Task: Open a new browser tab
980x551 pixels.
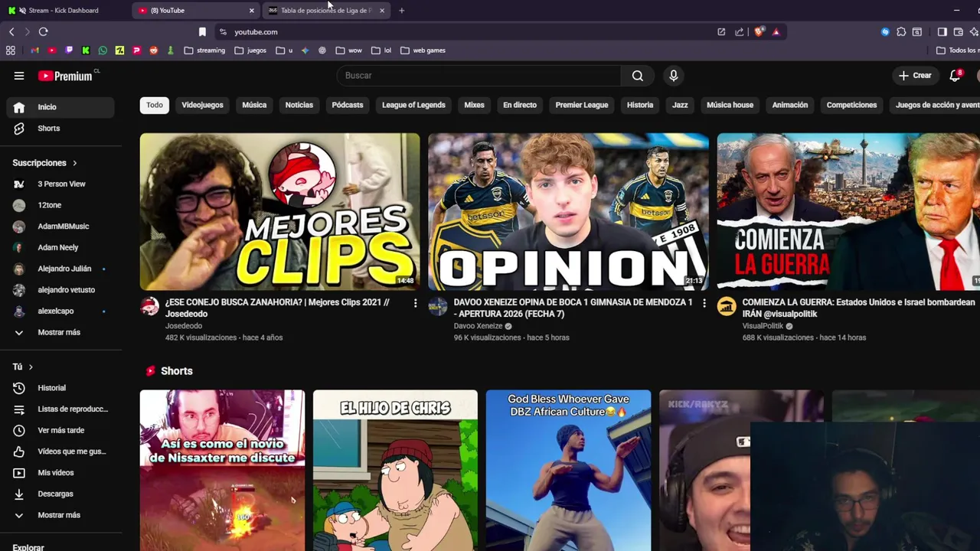Action: [401, 11]
